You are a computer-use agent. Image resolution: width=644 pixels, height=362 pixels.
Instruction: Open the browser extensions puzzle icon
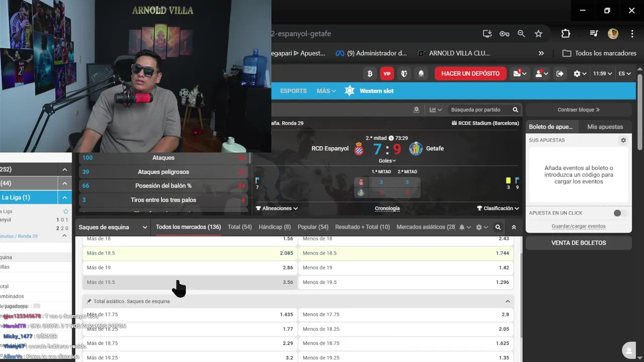click(566, 34)
